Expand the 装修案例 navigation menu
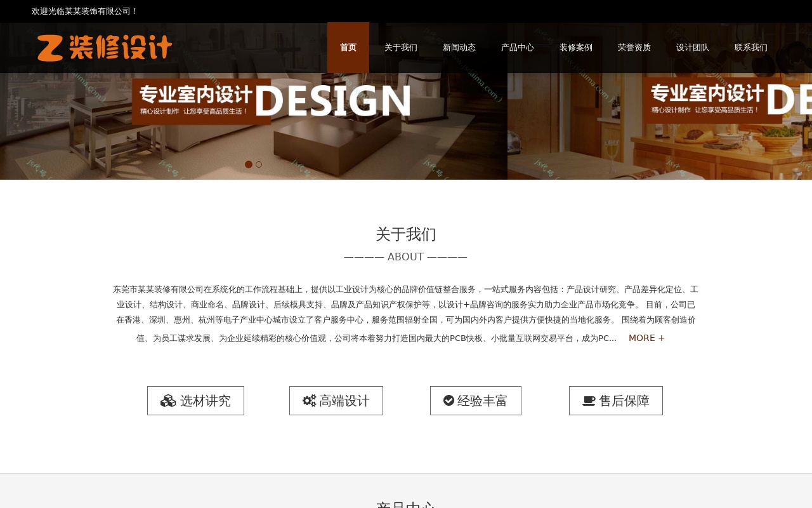Screen dimensions: 812x508 [576, 48]
